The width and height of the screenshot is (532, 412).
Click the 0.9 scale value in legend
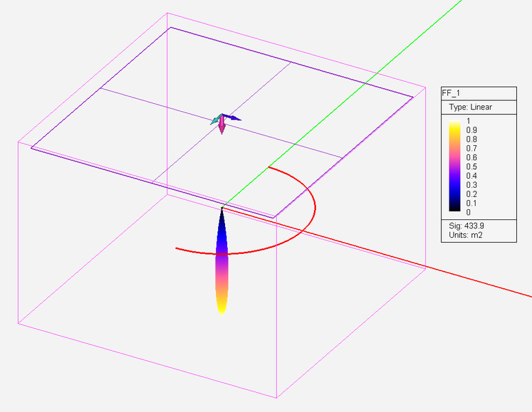471,130
